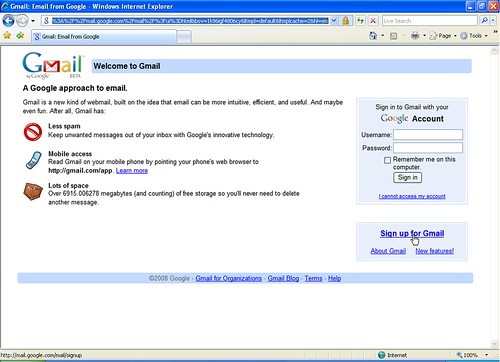Expand the zoom level dropdown arrow
Viewport: 500px width, 362px height.
pyautogui.click(x=487, y=355)
